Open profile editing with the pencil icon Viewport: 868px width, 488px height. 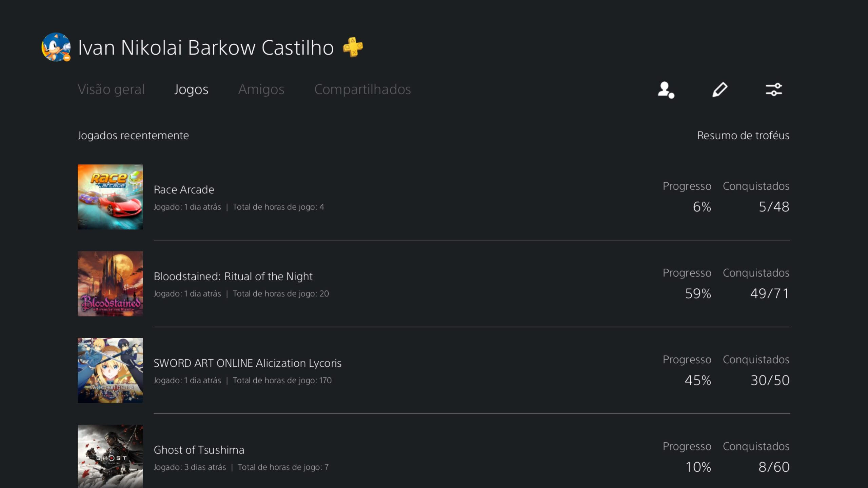point(719,90)
